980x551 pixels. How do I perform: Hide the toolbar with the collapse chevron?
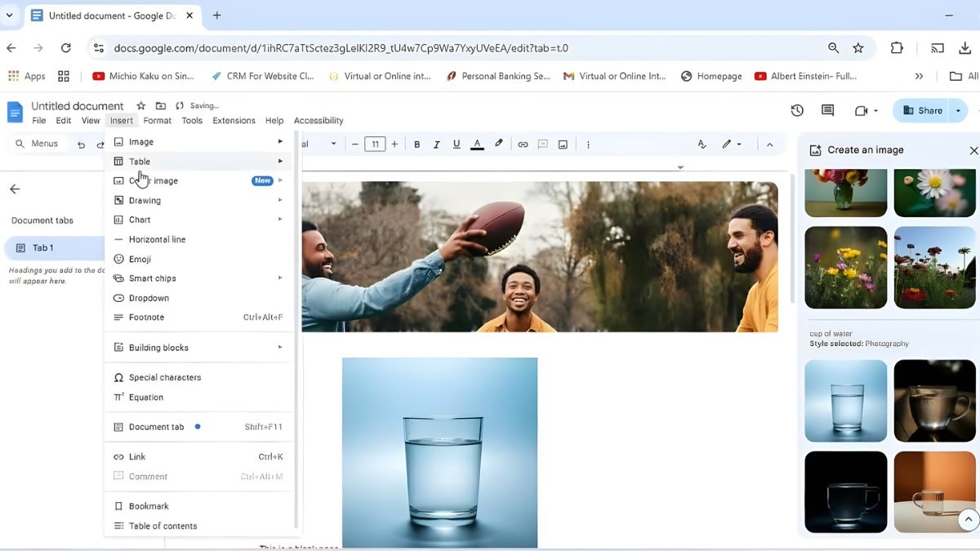pyautogui.click(x=770, y=144)
